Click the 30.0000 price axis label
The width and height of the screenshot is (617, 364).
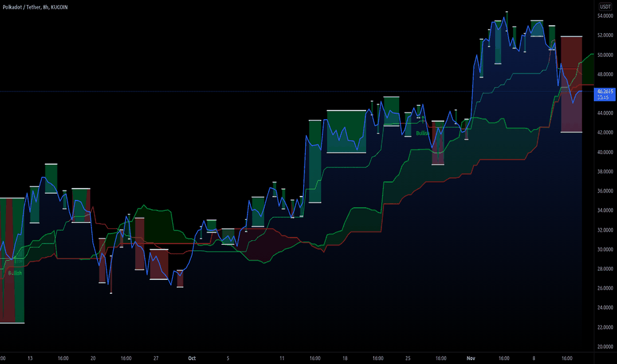click(605, 250)
